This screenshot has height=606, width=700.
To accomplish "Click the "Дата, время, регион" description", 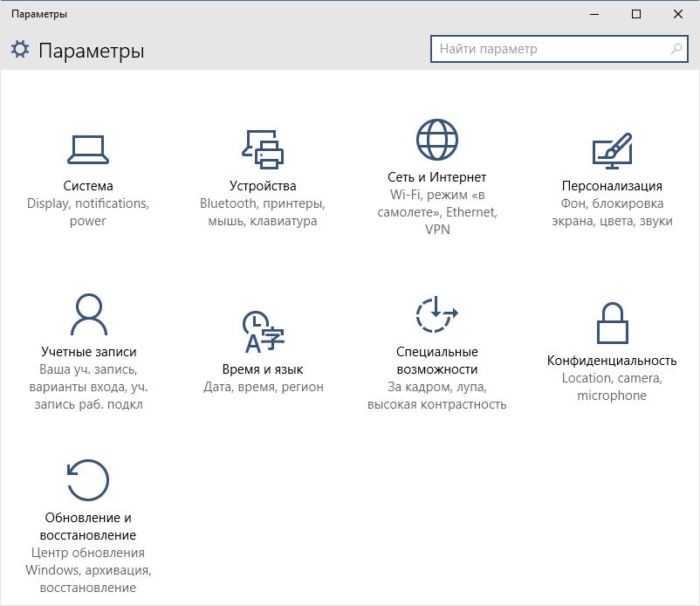I will [x=262, y=387].
